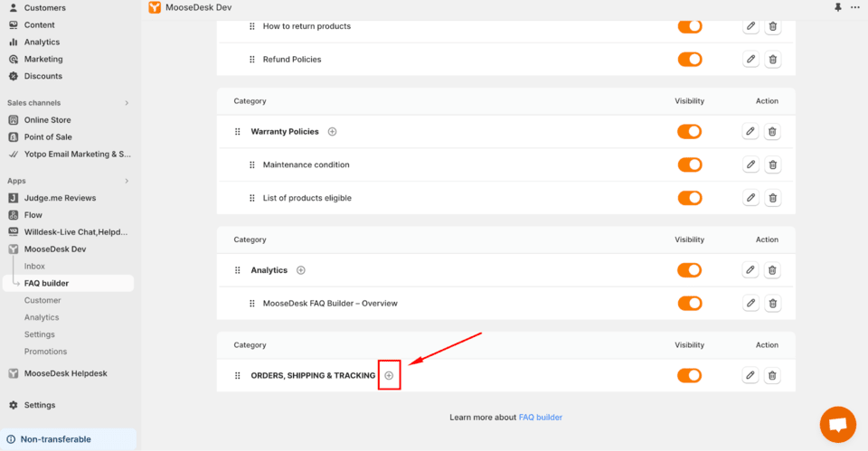This screenshot has width=868, height=451.
Task: Follow the FAQ builder learn more link
Action: point(541,418)
